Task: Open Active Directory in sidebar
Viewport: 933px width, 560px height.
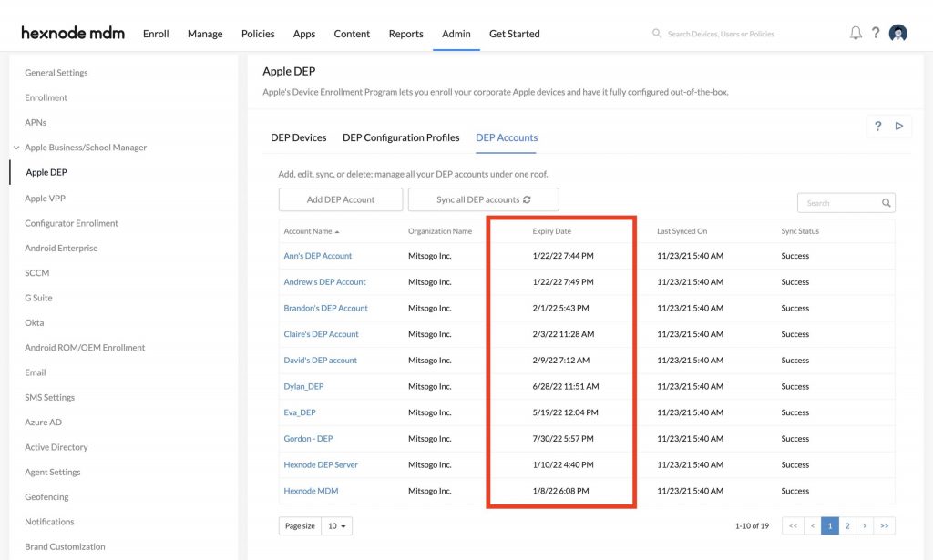Action: 56,448
